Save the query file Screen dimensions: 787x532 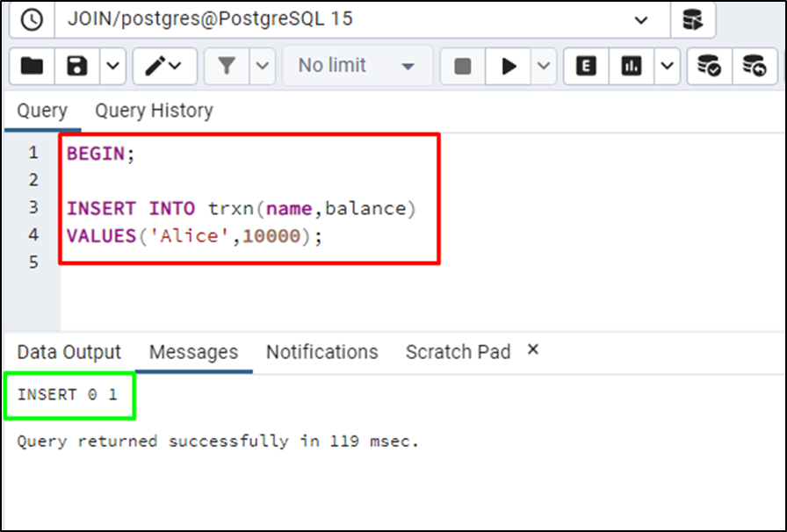76,66
